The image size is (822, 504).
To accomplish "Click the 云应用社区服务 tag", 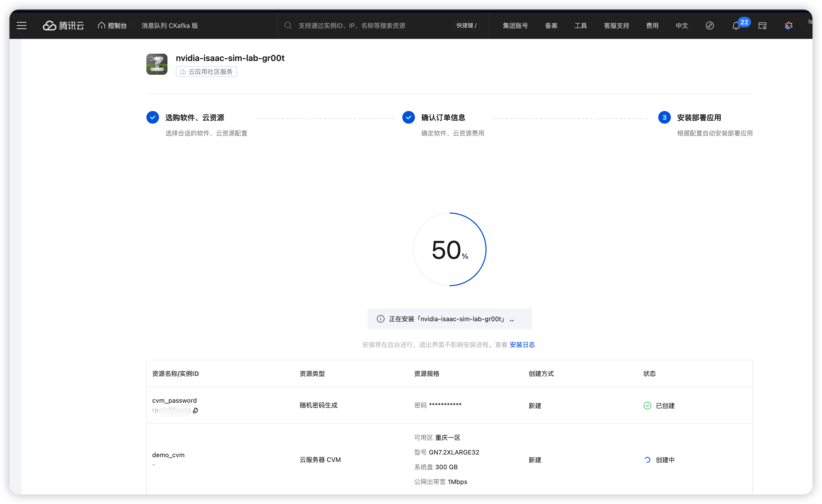I will pyautogui.click(x=206, y=72).
